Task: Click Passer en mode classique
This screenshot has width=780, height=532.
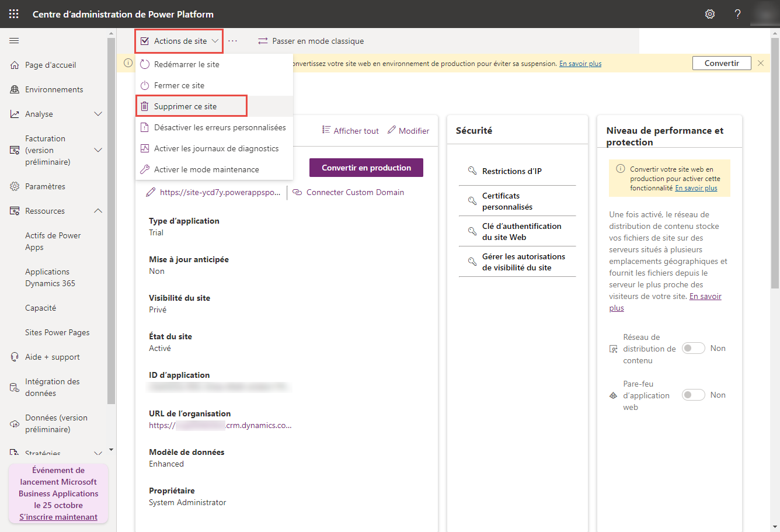Action: (x=311, y=41)
